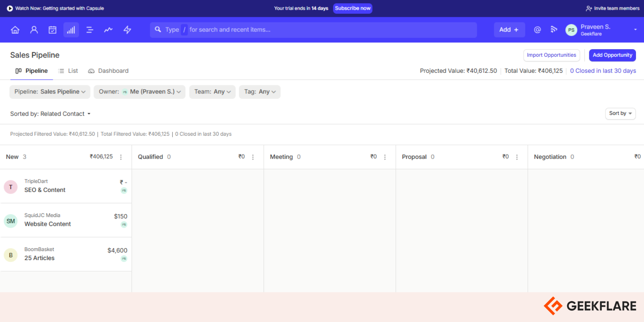
Task: Click the Subscribe now button
Action: (x=353, y=8)
